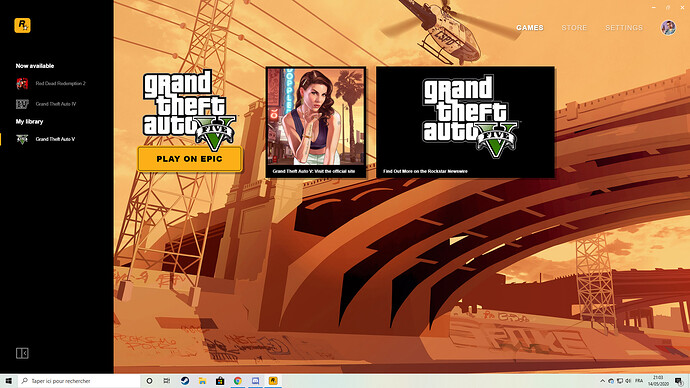
Task: Click the PLAY ON EPIC button
Action: [x=190, y=159]
